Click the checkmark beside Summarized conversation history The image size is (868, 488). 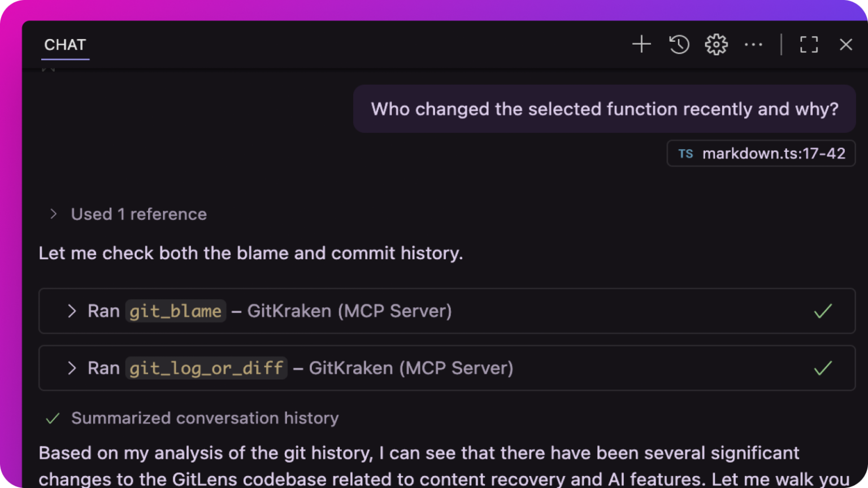[x=53, y=418]
